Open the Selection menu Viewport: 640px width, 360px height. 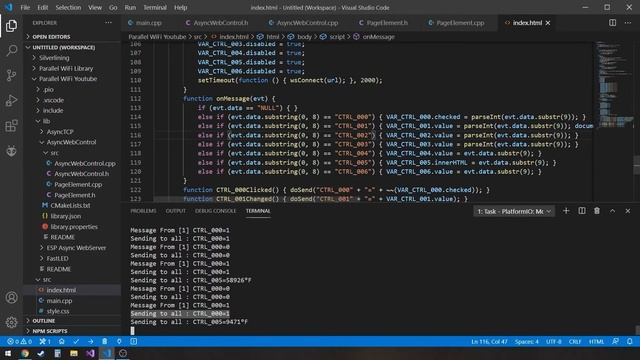(68, 7)
